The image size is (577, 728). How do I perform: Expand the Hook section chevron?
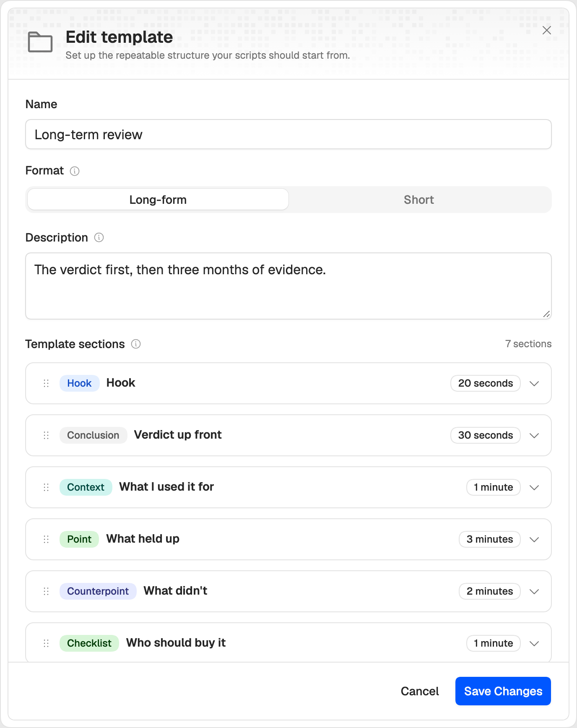(534, 383)
